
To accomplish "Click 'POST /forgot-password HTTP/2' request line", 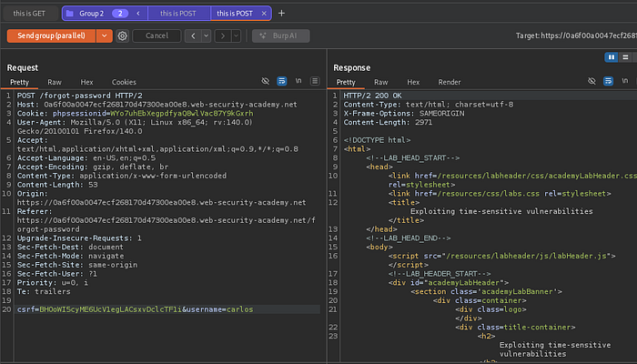I will pyautogui.click(x=80, y=96).
